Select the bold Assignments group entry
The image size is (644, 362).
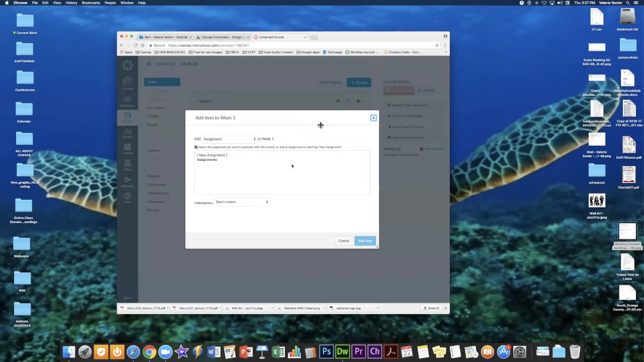click(207, 159)
